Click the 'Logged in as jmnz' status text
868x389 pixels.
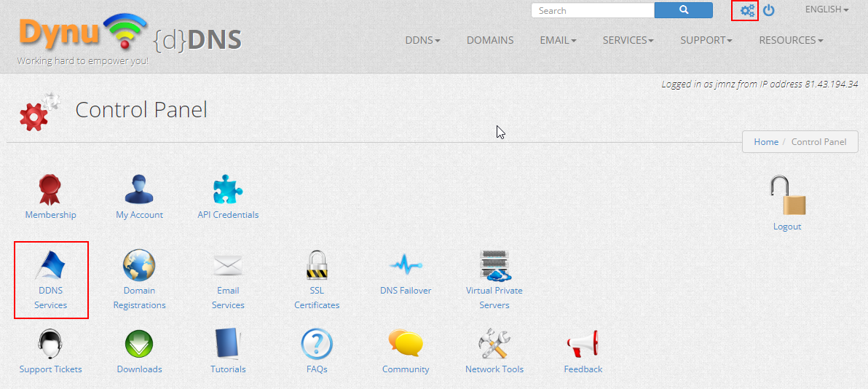(x=759, y=85)
